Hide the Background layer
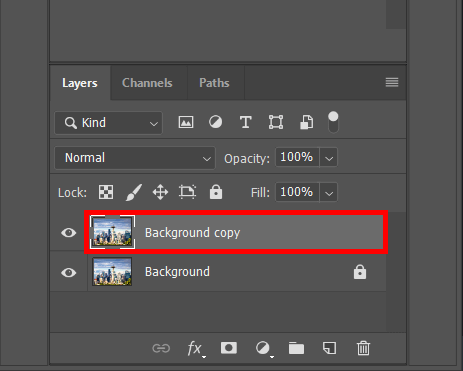The height and width of the screenshot is (371, 463). [69, 272]
